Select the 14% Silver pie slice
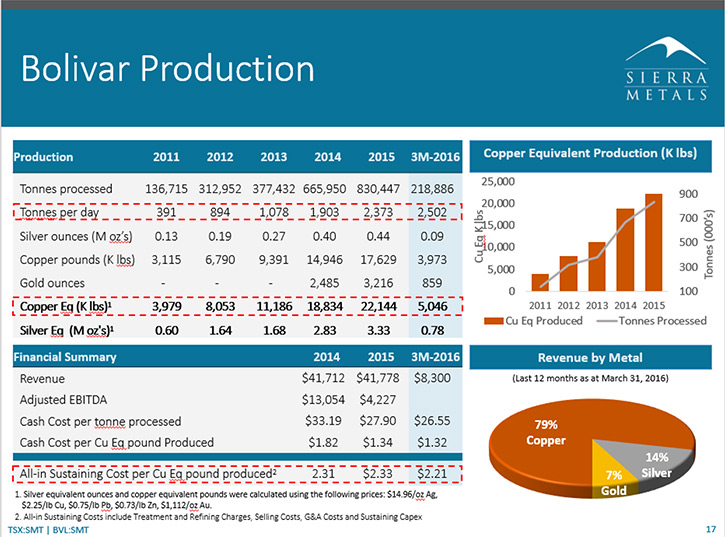 [x=657, y=465]
